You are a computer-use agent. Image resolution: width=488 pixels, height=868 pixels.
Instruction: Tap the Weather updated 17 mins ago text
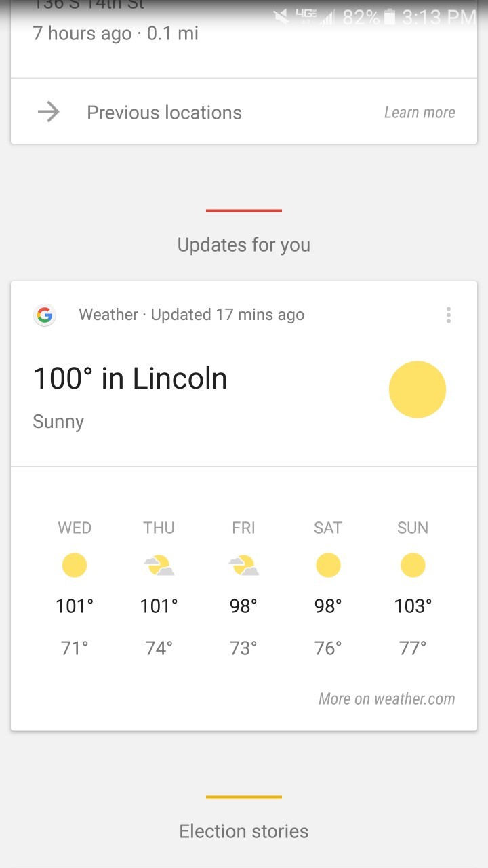coord(192,315)
